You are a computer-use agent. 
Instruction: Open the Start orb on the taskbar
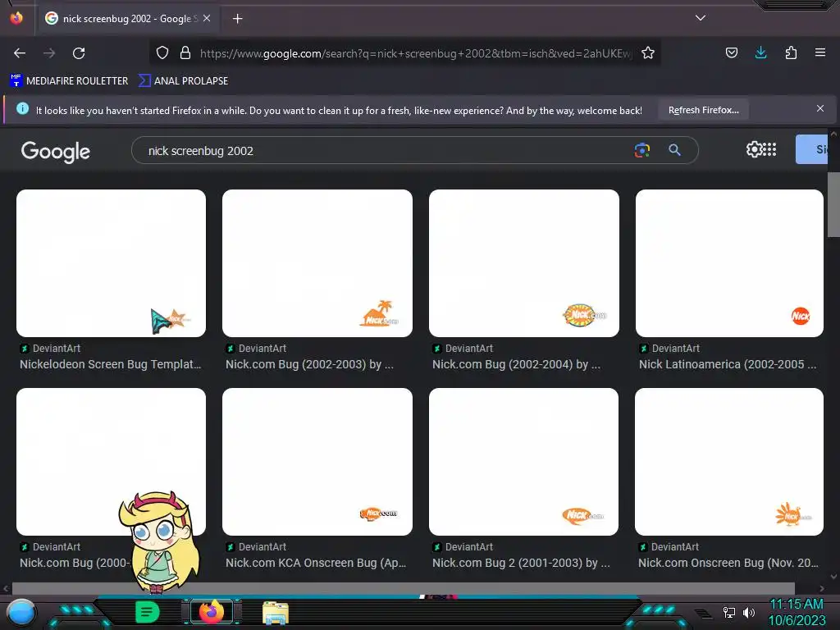[21, 613]
